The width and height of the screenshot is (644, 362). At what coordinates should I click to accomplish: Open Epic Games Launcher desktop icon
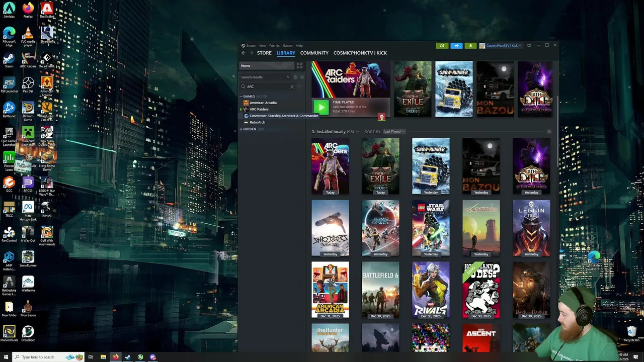pyautogui.click(x=9, y=137)
